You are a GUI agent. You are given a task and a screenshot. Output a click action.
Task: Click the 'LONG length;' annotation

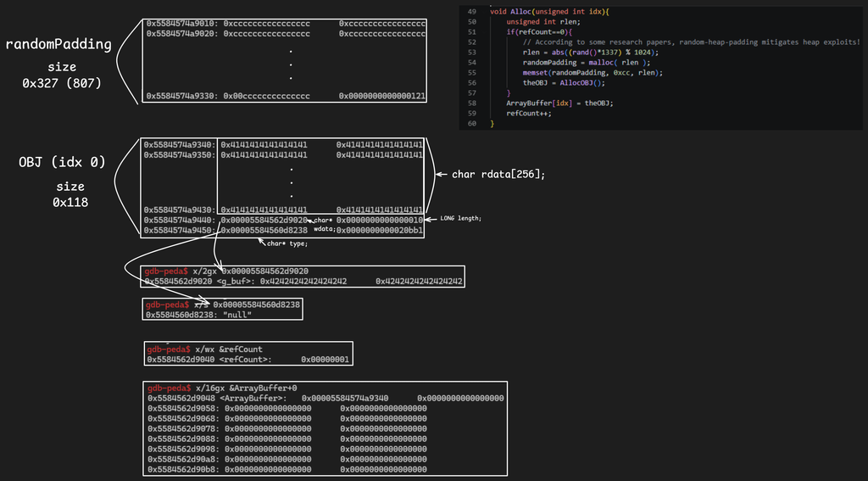tap(460, 219)
